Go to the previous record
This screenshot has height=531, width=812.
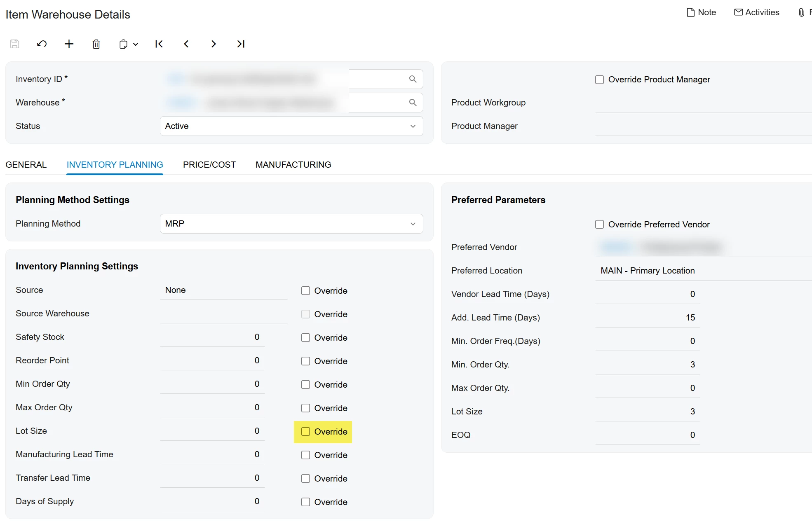point(186,44)
